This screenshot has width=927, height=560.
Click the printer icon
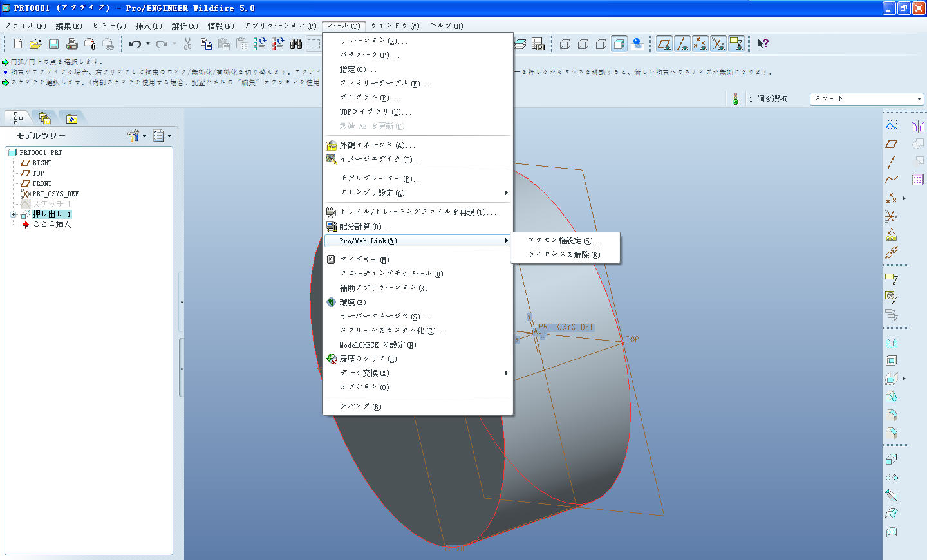(x=72, y=44)
